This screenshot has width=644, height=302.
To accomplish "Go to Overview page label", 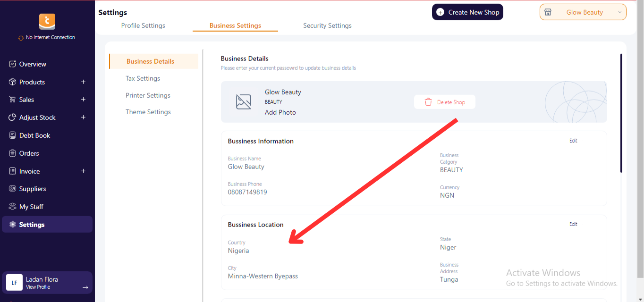I will click(33, 64).
